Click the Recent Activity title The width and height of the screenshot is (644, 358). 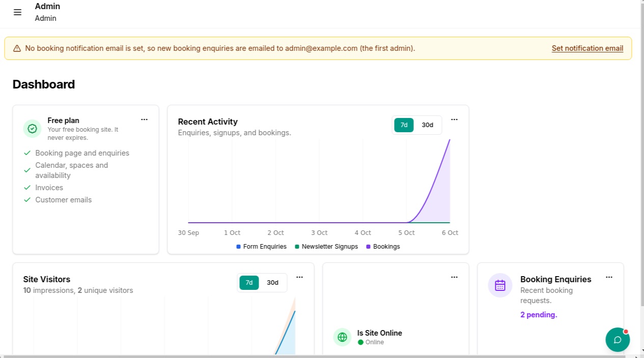[x=208, y=122]
